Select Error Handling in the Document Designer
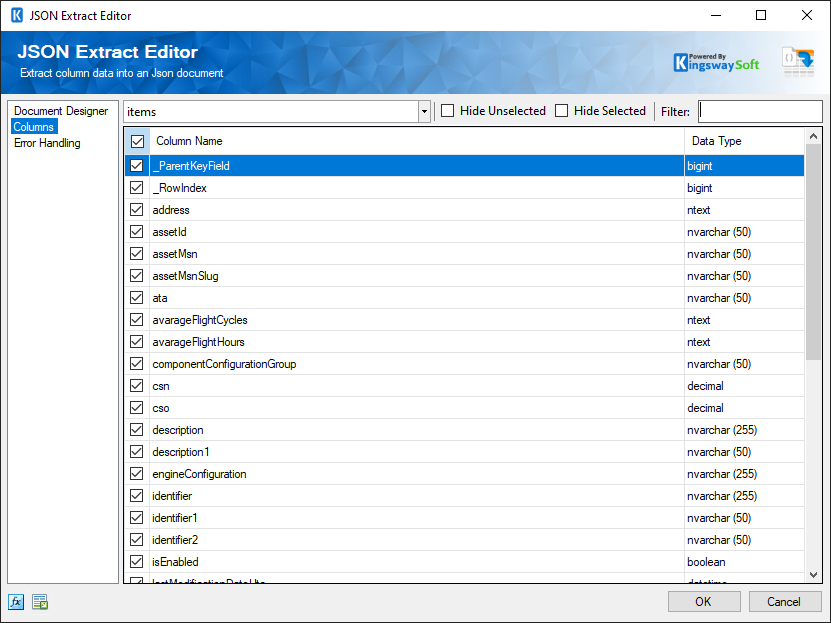Image resolution: width=831 pixels, height=623 pixels. pos(46,142)
